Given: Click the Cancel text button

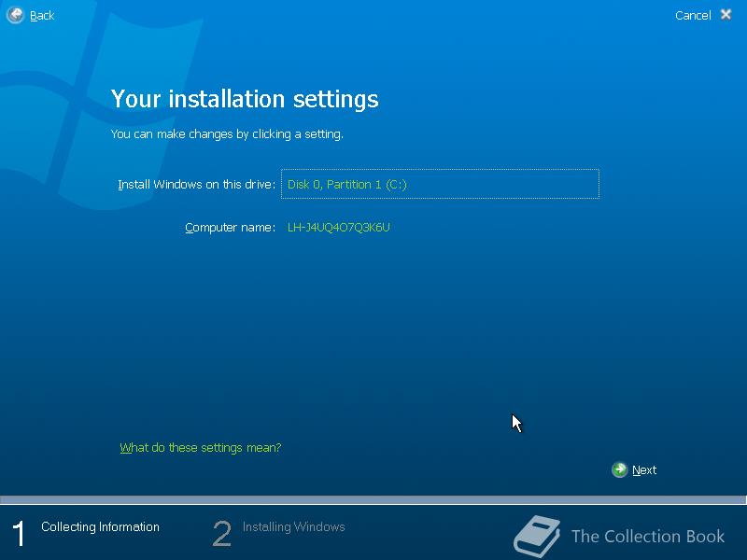Looking at the screenshot, I should click(x=693, y=15).
